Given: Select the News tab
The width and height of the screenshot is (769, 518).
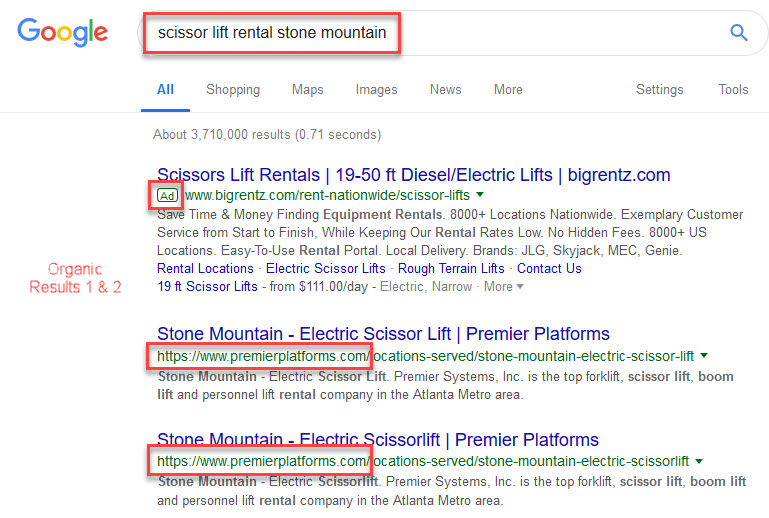Looking at the screenshot, I should point(445,90).
